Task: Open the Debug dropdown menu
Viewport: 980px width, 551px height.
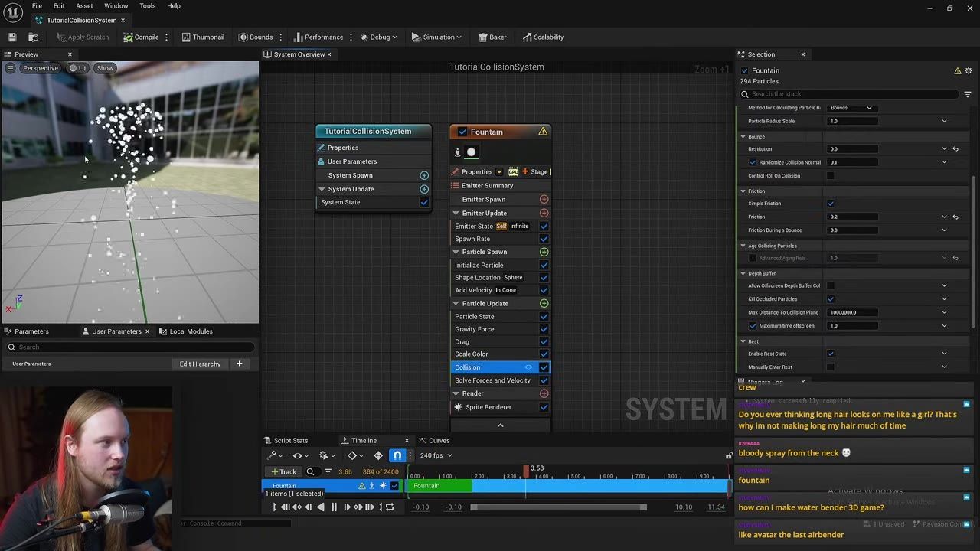Action: click(380, 37)
